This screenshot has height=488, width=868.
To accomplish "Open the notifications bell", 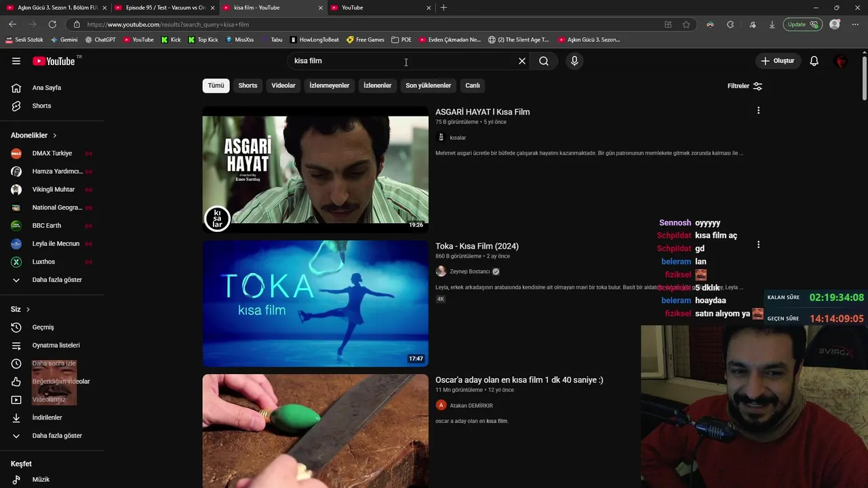I will pos(814,61).
